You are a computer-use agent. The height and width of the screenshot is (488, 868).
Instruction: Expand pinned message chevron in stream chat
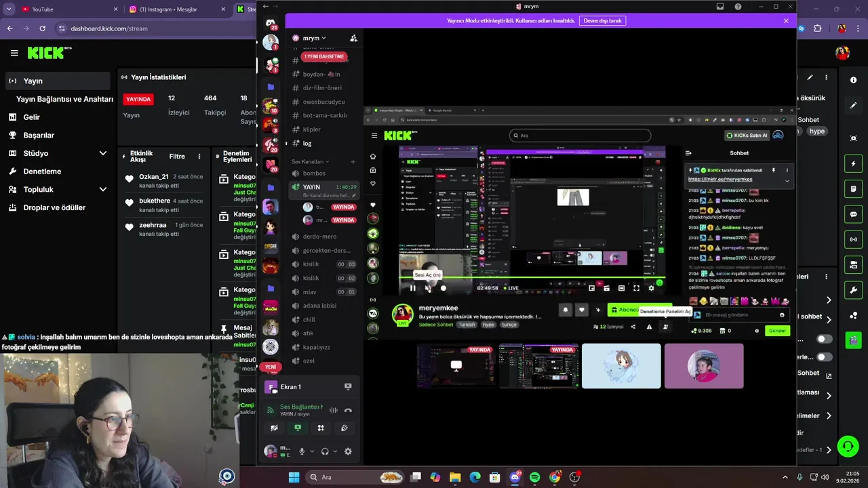[787, 181]
